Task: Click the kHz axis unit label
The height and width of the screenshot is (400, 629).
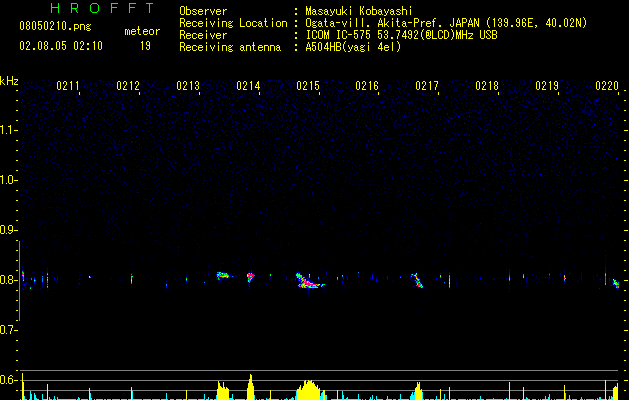Action: (9, 81)
